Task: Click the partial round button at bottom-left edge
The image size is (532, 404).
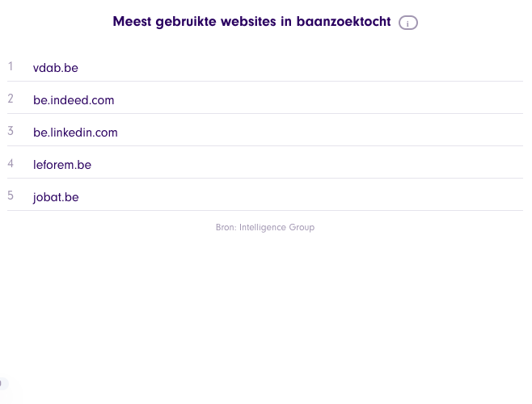Action: 3,384
